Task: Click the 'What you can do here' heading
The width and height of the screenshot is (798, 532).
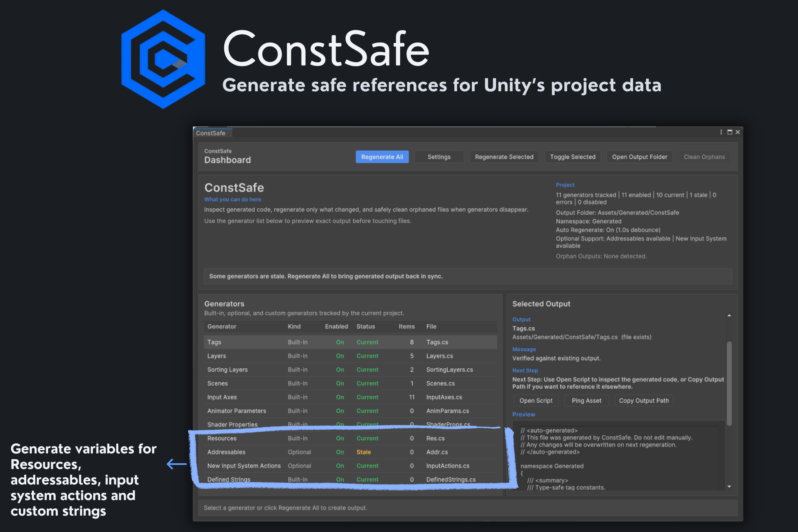Action: tap(232, 199)
